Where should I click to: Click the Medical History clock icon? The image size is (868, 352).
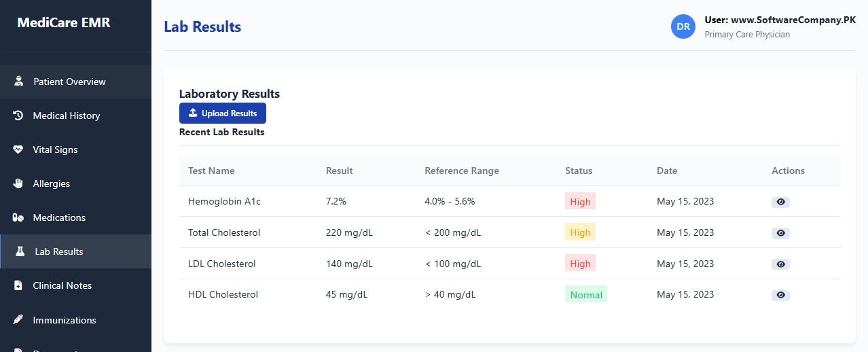coord(18,116)
